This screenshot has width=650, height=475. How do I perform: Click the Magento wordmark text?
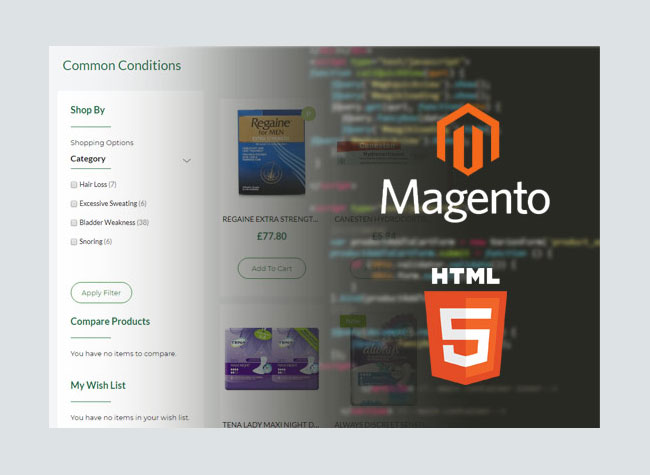point(465,200)
